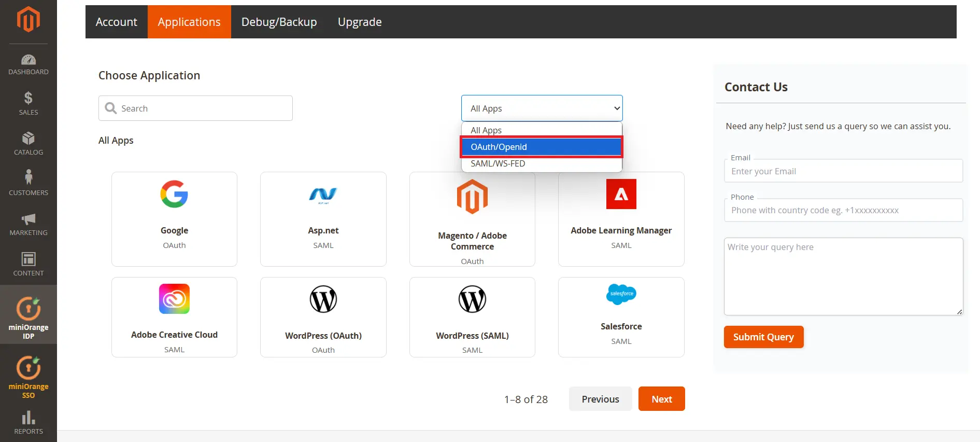Choose All Apps option in list
The width and height of the screenshot is (980, 442).
(x=542, y=130)
